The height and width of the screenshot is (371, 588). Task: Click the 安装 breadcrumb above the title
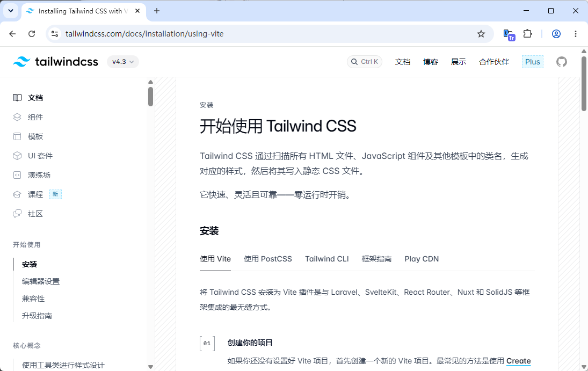coord(206,105)
